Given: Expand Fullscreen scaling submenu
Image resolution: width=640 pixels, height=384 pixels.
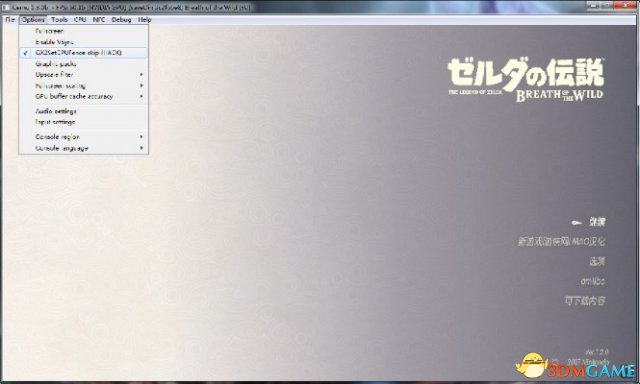Looking at the screenshot, I should 83,86.
